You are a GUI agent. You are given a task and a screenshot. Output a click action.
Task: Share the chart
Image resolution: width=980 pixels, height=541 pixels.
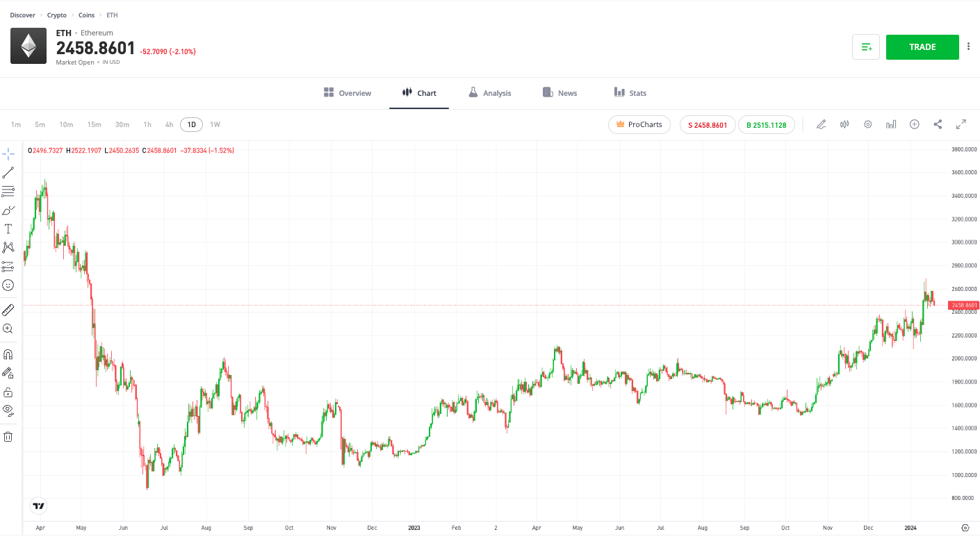pos(938,124)
